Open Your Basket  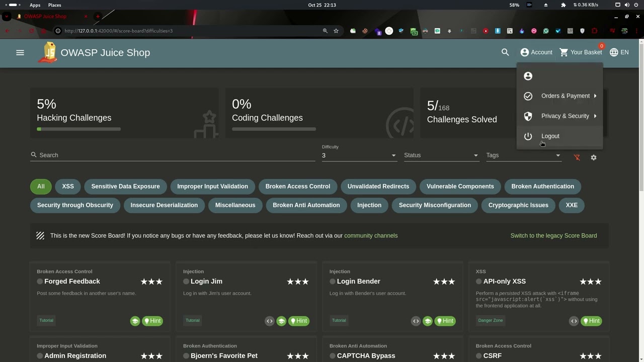point(581,52)
